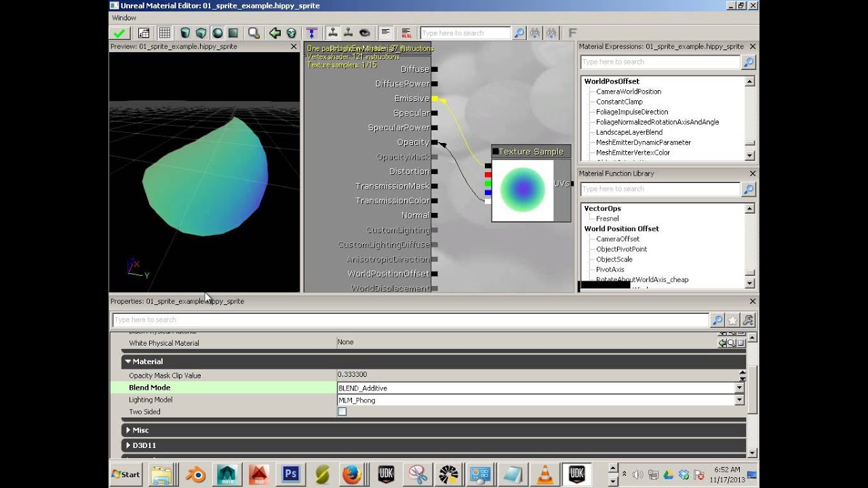Click the F icon on the toolbar
The image size is (868, 488).
pyautogui.click(x=572, y=33)
